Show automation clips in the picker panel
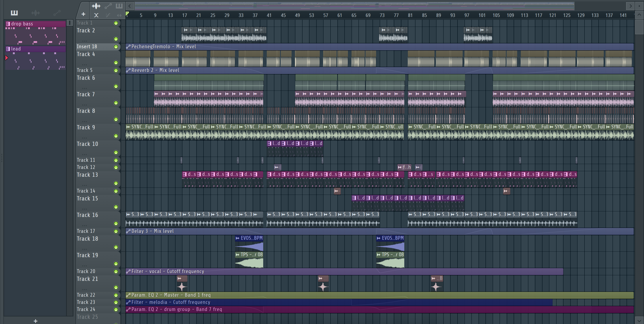Screen dimensions: 644x324 click(x=57, y=13)
